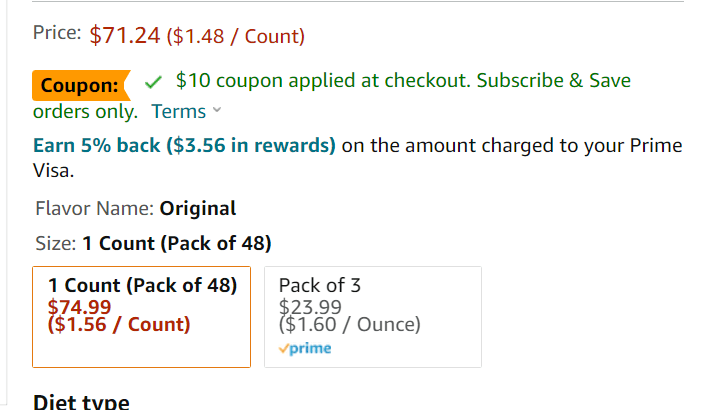Image resolution: width=707 pixels, height=410 pixels.
Task: Open the coupon Terms link
Action: pyautogui.click(x=178, y=111)
